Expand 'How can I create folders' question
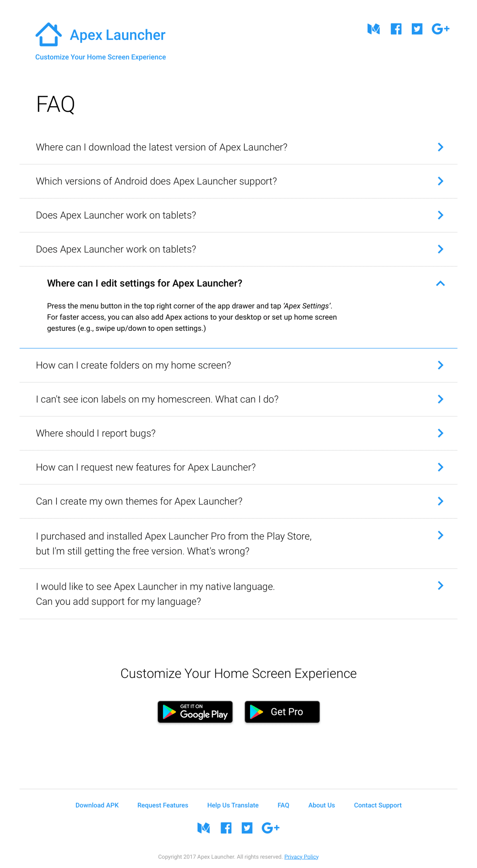 point(440,365)
